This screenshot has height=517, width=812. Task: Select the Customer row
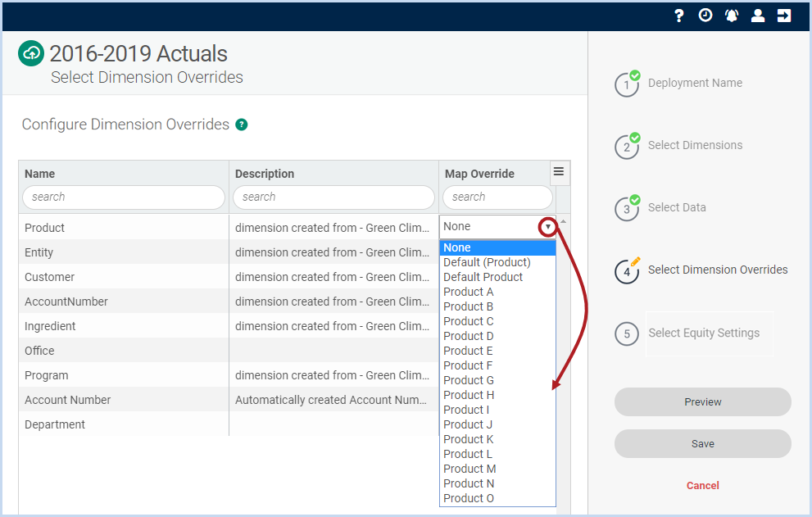pyautogui.click(x=229, y=277)
